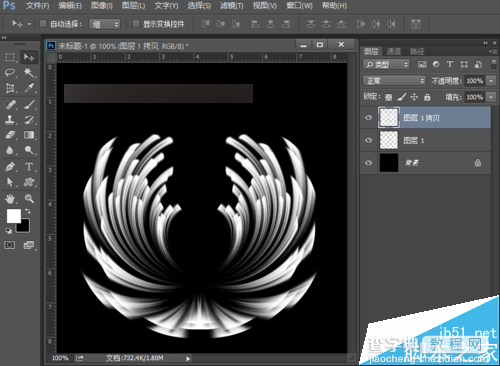The height and width of the screenshot is (366, 500).
Task: Select the Custom Shape tool
Action: (29, 182)
